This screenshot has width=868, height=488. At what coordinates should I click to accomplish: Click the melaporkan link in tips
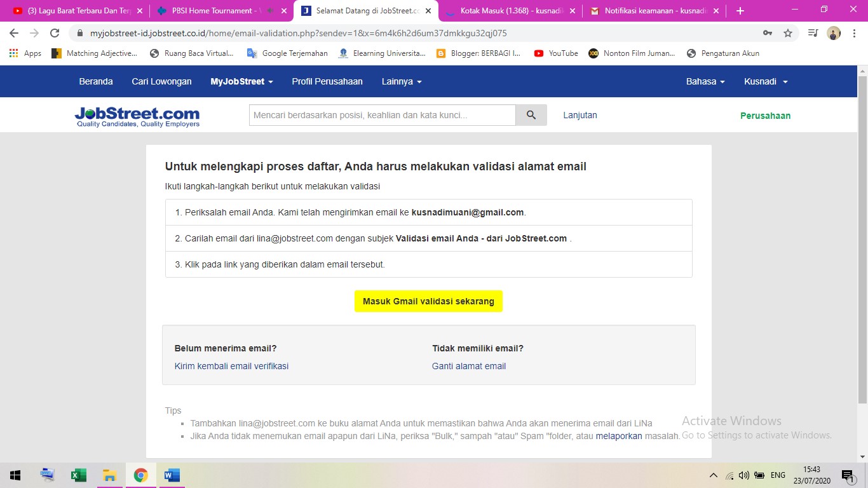pyautogui.click(x=619, y=436)
